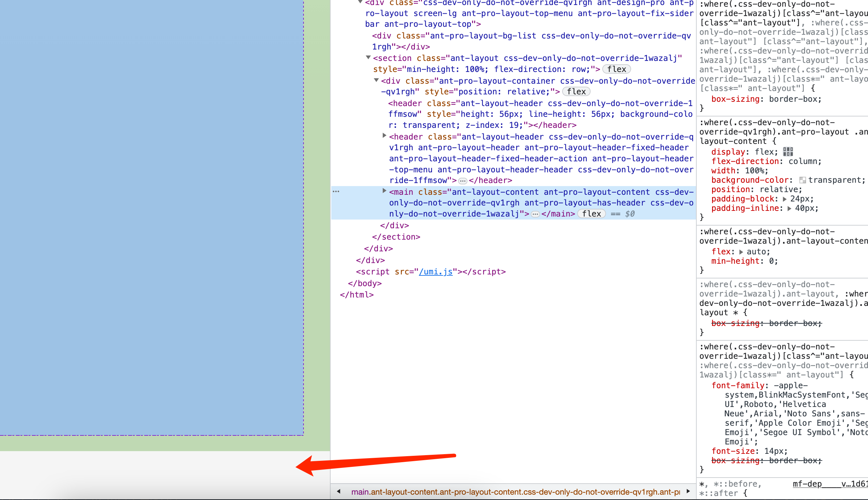Image resolution: width=868 pixels, height=500 pixels.
Task: Open the /umi.js script link
Action: pyautogui.click(x=435, y=272)
